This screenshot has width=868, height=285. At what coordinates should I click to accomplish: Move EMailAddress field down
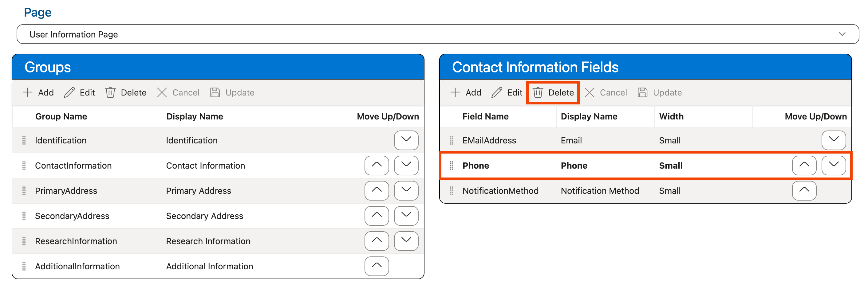click(834, 140)
